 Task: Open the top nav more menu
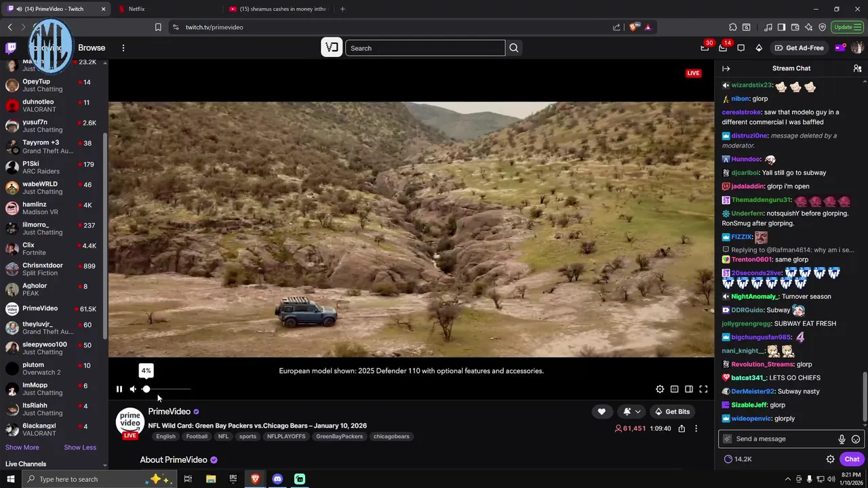pyautogui.click(x=123, y=48)
